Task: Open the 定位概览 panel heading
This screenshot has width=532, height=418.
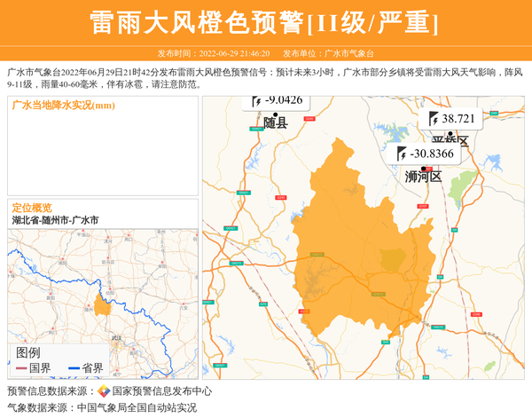Action: pos(32,207)
